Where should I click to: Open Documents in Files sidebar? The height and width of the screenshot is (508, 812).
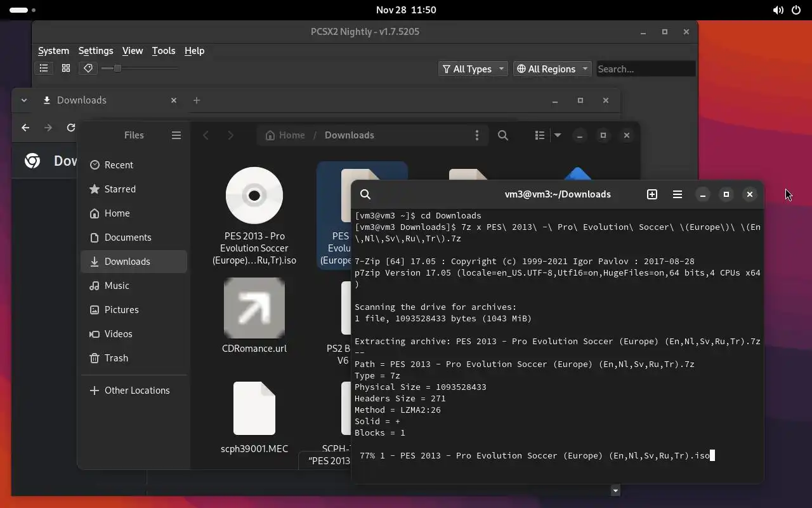[133, 237]
